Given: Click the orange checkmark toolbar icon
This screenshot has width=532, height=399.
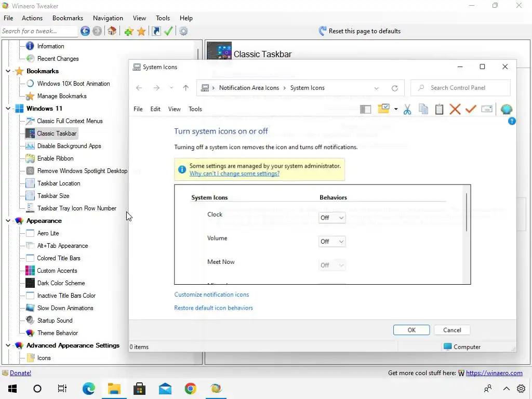Looking at the screenshot, I should tap(471, 109).
